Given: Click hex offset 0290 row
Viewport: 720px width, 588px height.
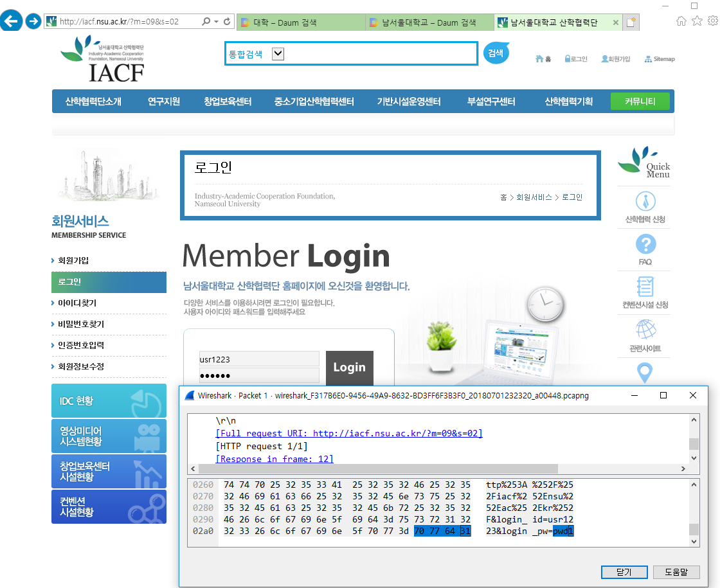Looking at the screenshot, I should (x=203, y=520).
